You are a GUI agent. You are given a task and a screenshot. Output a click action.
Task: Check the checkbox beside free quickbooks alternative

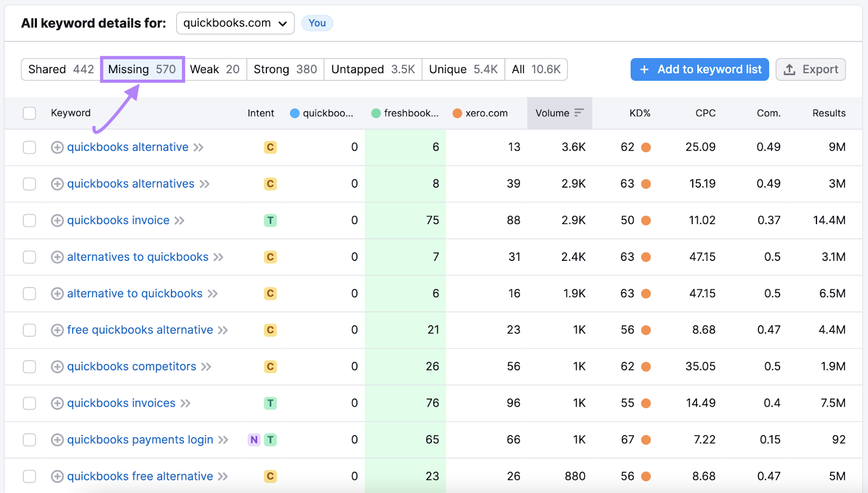(29, 330)
